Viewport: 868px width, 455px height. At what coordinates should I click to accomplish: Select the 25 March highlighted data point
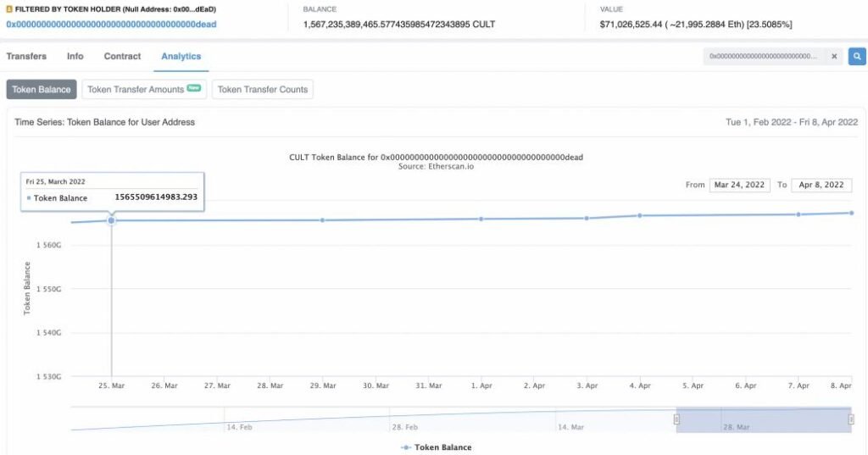coord(111,220)
